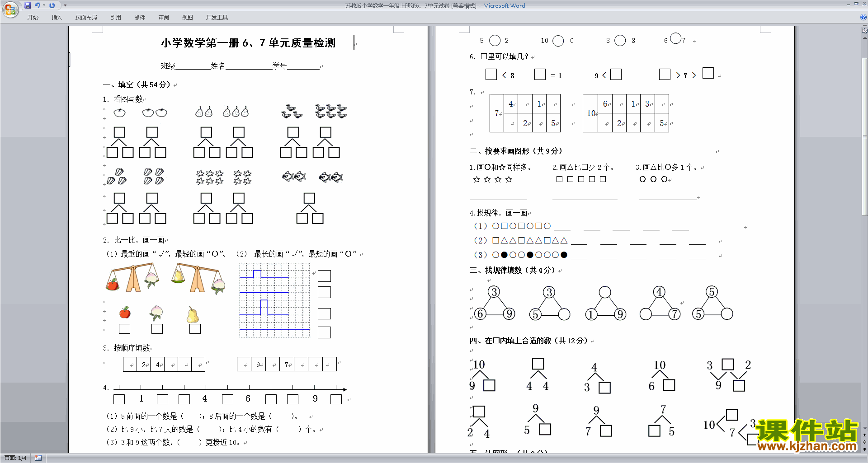Click the 班级 blank line
Viewport: 868px width, 463px height.
tap(193, 66)
